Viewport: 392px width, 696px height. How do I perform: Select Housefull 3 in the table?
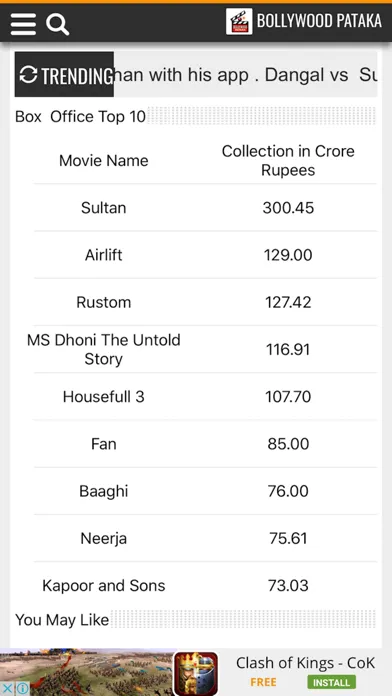pyautogui.click(x=103, y=396)
